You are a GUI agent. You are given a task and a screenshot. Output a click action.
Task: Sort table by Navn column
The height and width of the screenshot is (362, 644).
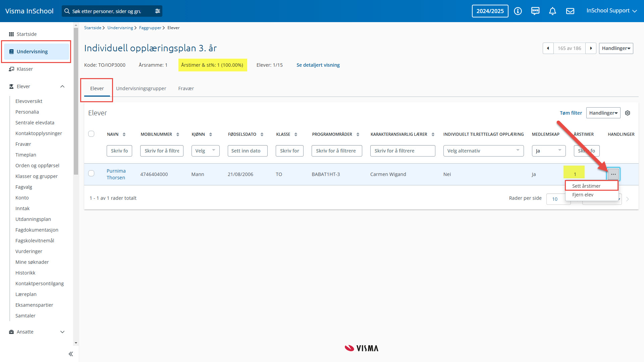pos(124,134)
